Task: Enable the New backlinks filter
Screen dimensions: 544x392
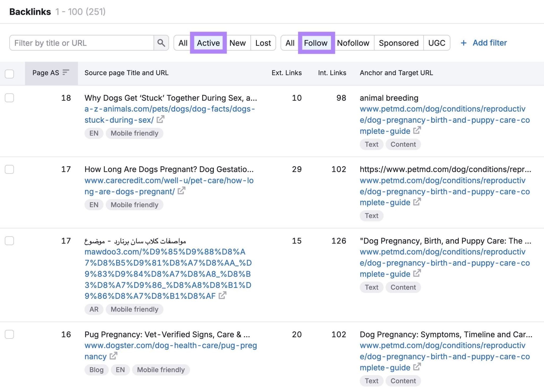Action: 238,43
